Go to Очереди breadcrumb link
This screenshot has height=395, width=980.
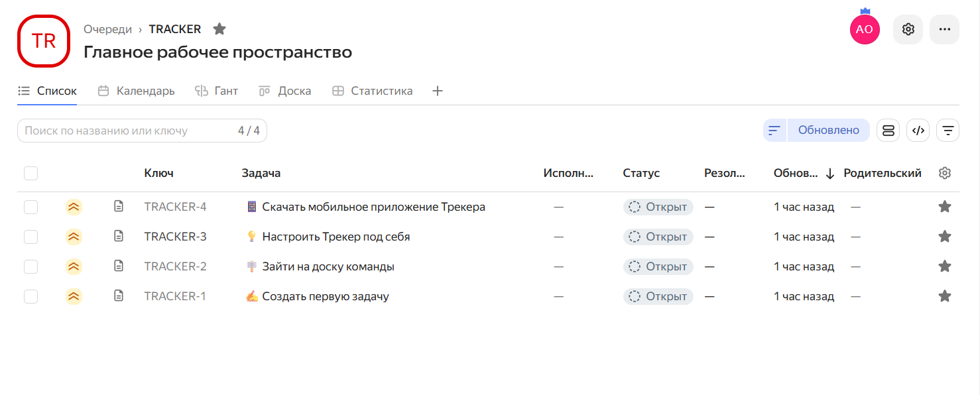pyautogui.click(x=107, y=29)
